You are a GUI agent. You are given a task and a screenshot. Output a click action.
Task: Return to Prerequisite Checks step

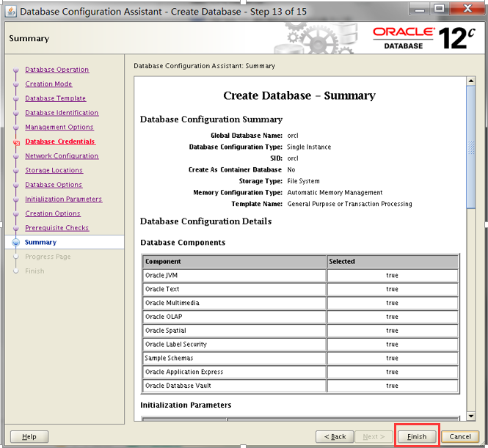[x=57, y=228]
